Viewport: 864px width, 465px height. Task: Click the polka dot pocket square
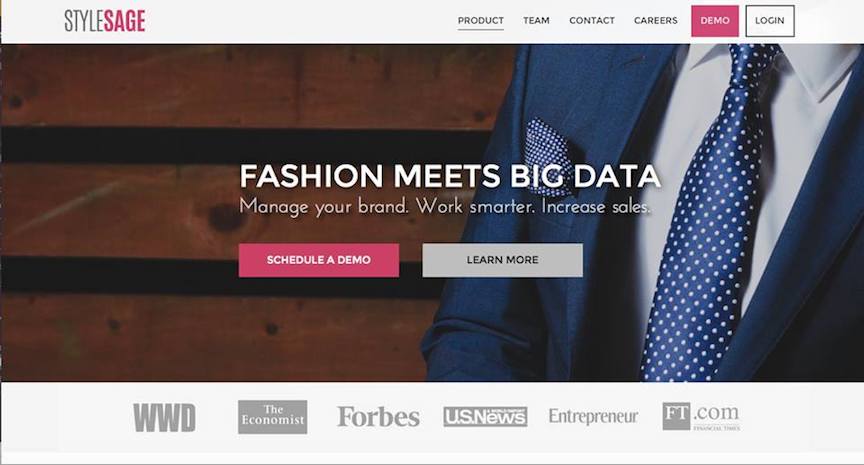point(548,159)
